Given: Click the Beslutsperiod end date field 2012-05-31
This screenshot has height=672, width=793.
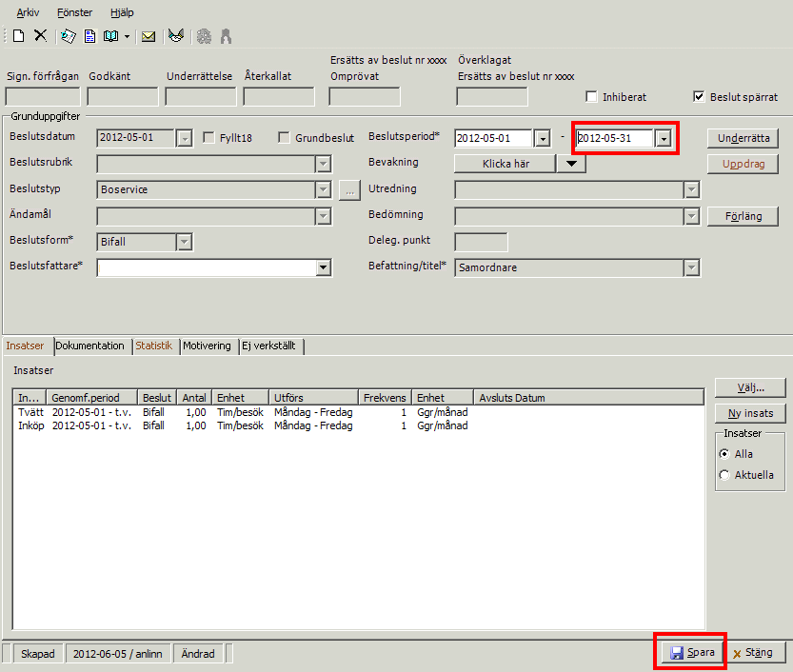Looking at the screenshot, I should tap(615, 138).
